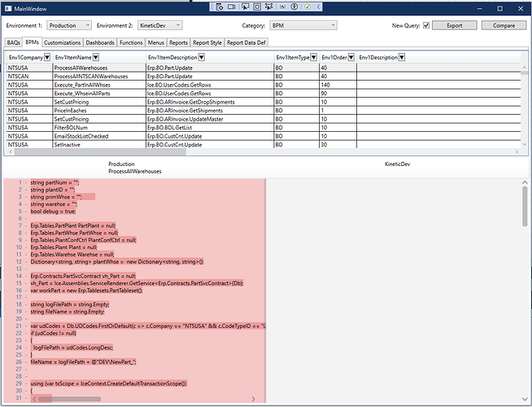Click the camera-shaped debug toolbar icon
This screenshot has height=407, width=532.
232,7
